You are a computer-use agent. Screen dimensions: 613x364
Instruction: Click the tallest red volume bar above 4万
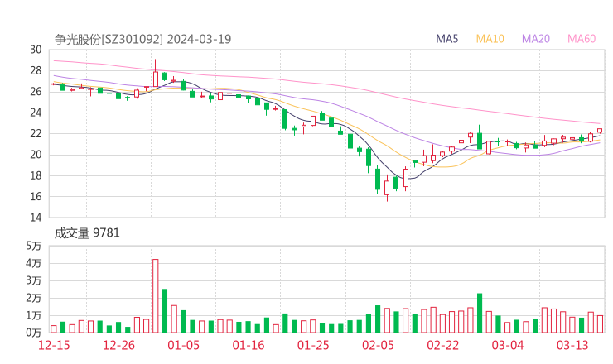[x=155, y=296]
